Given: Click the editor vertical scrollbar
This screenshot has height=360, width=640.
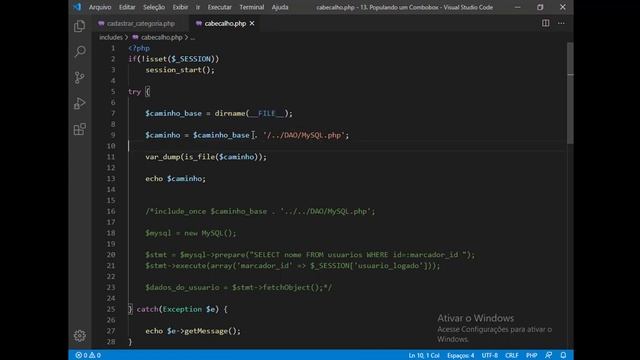Looking at the screenshot, I should [x=570, y=93].
